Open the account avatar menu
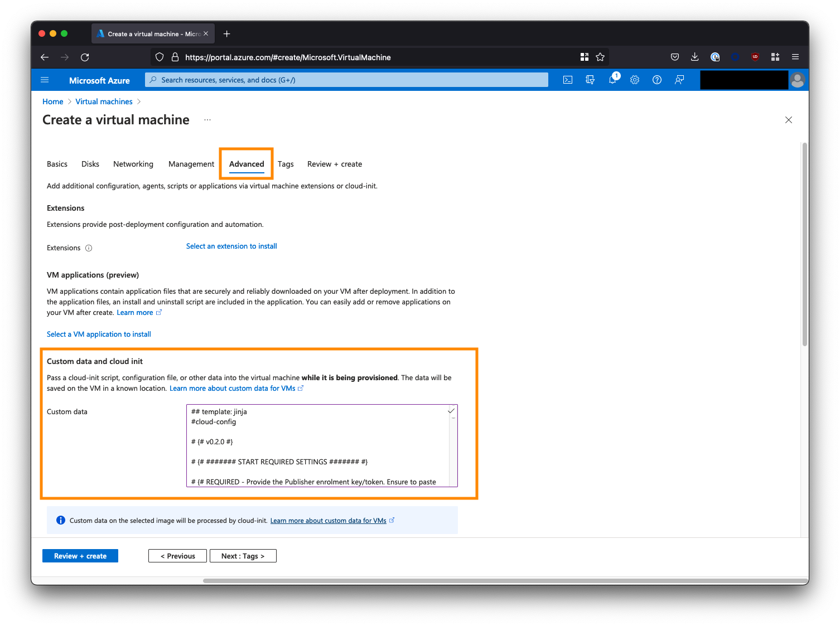The height and width of the screenshot is (626, 840). [798, 80]
